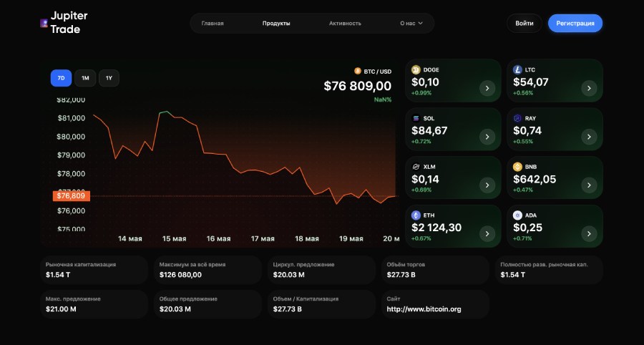Viewport: 644px width, 345px height.
Task: Expand the О нас dropdown menu
Action: [411, 24]
